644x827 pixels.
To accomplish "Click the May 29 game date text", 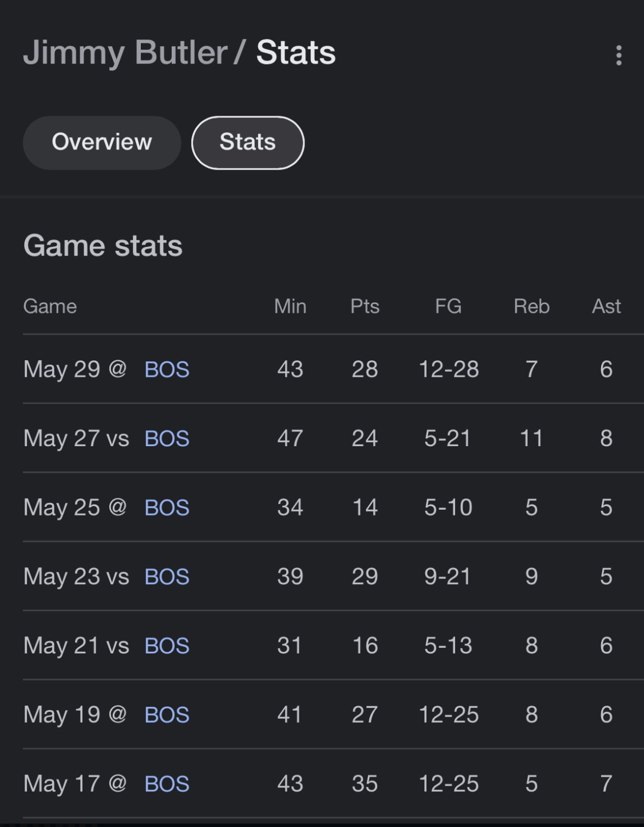I will [x=62, y=370].
